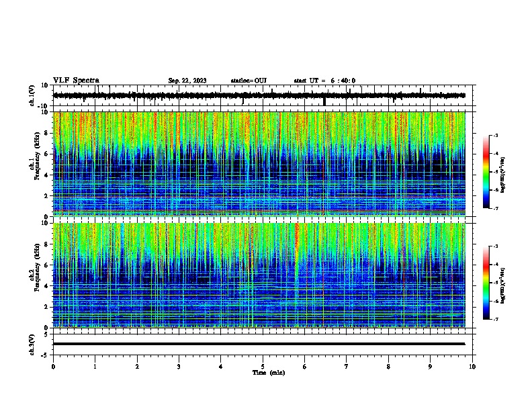The image size is (532, 411).
Task: Click the '4' kHz tick on ch.1 frequency axis
Action: pos(47,175)
